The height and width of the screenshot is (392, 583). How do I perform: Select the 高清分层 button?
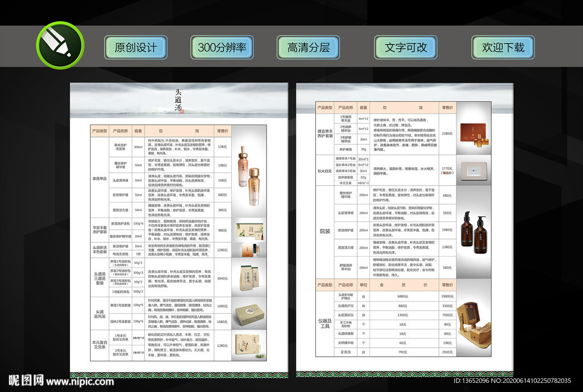pyautogui.click(x=309, y=47)
